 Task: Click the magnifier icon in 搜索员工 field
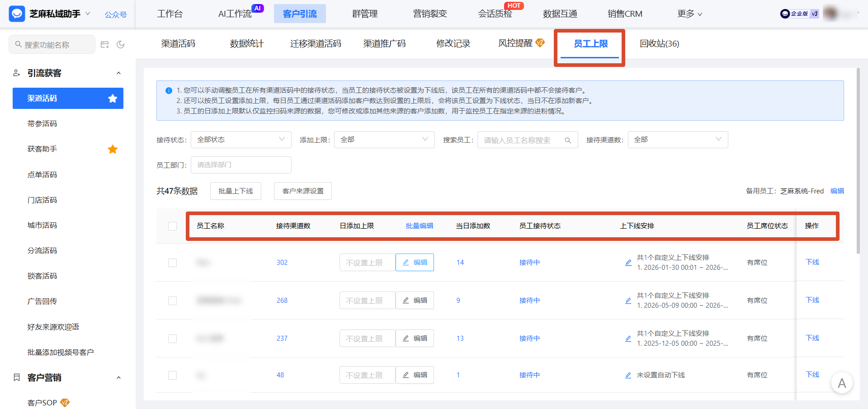pyautogui.click(x=568, y=141)
